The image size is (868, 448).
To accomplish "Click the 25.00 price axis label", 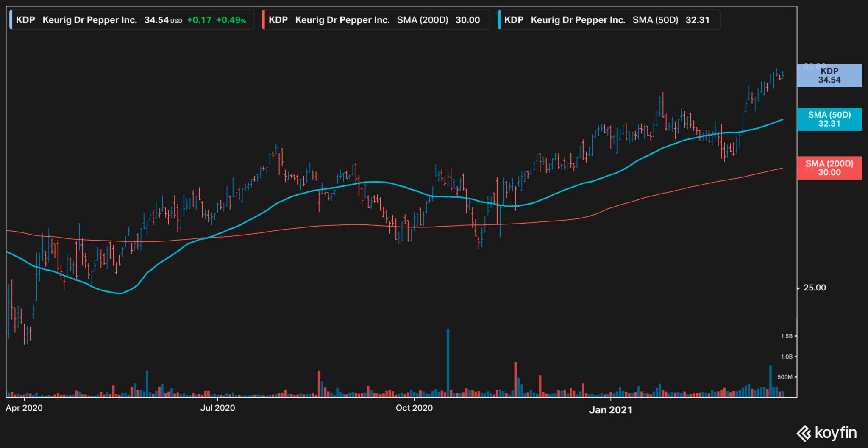I will point(815,288).
